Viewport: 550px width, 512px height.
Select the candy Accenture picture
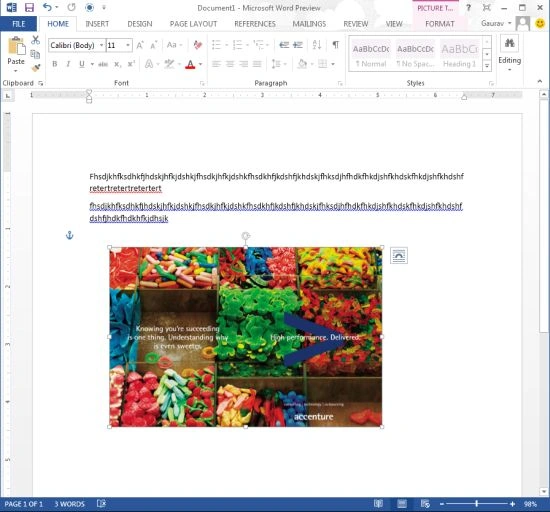pos(246,337)
